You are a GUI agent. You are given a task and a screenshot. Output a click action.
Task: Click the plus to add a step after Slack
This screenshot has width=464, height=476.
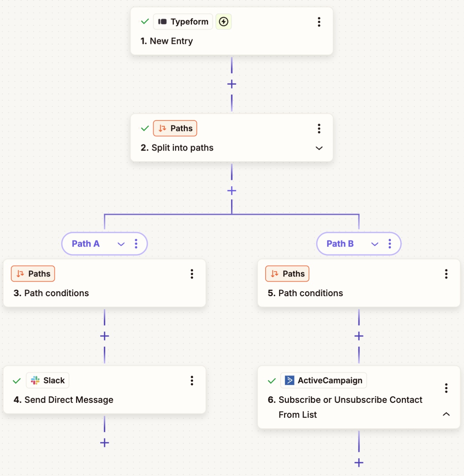point(104,443)
